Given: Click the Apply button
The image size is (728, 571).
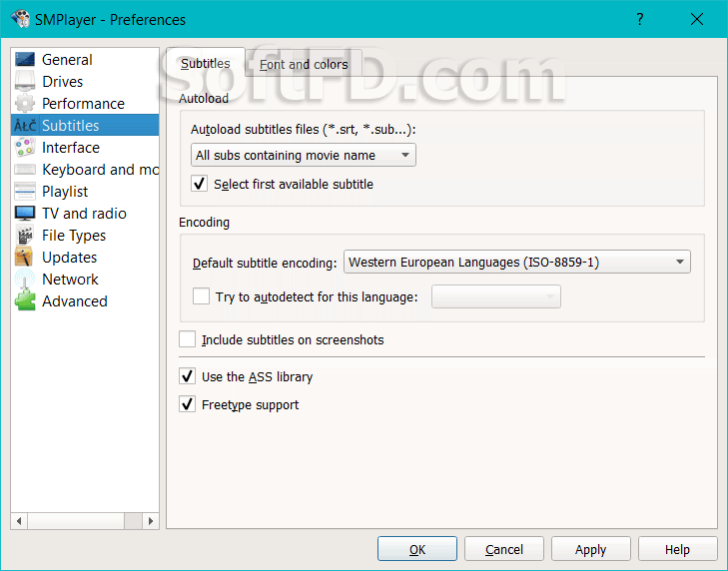Looking at the screenshot, I should (x=590, y=549).
